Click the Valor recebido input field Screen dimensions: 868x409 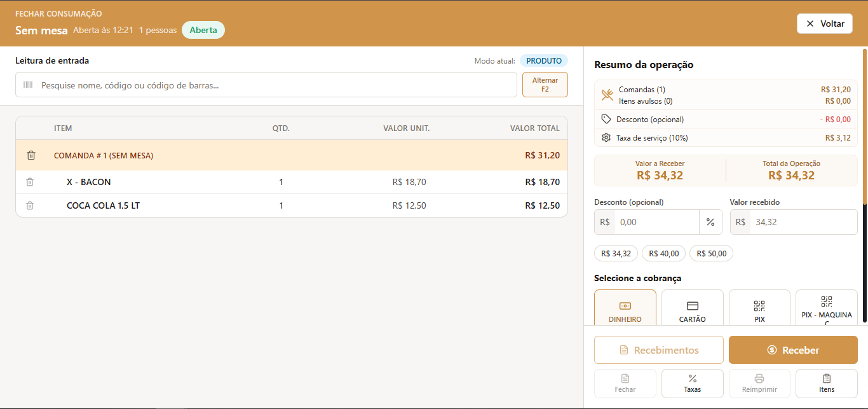[803, 222]
